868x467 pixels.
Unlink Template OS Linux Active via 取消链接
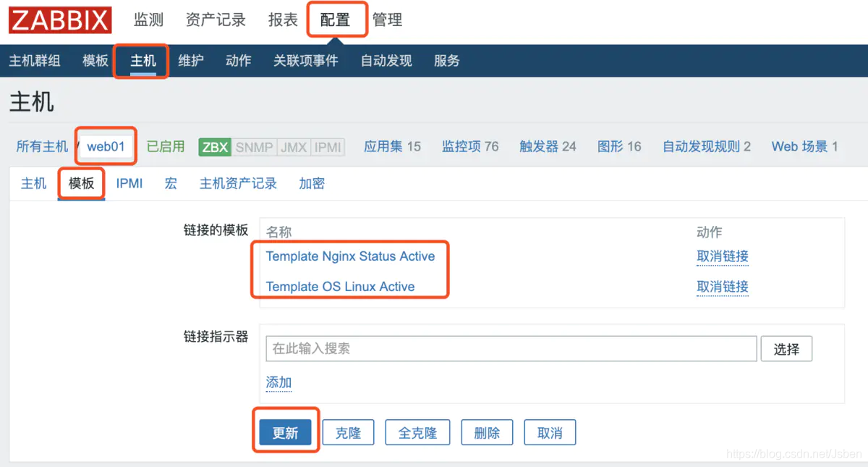pos(723,287)
